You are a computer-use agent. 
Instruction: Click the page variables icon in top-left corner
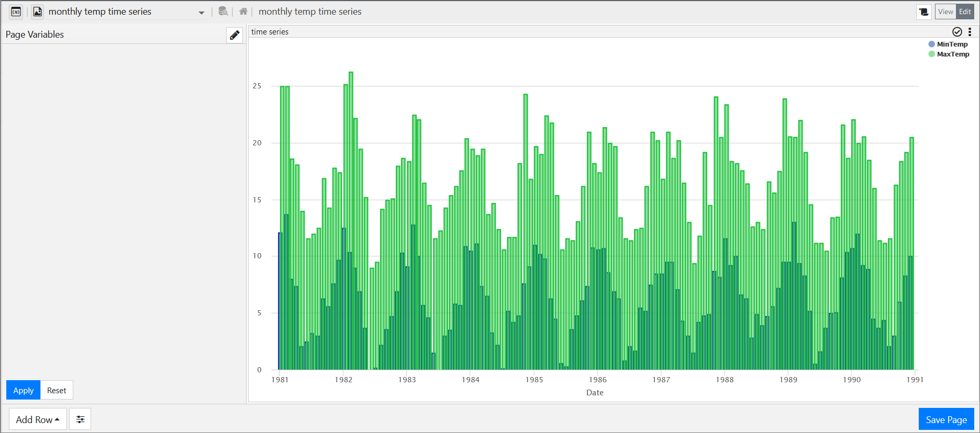pyautogui.click(x=16, y=12)
